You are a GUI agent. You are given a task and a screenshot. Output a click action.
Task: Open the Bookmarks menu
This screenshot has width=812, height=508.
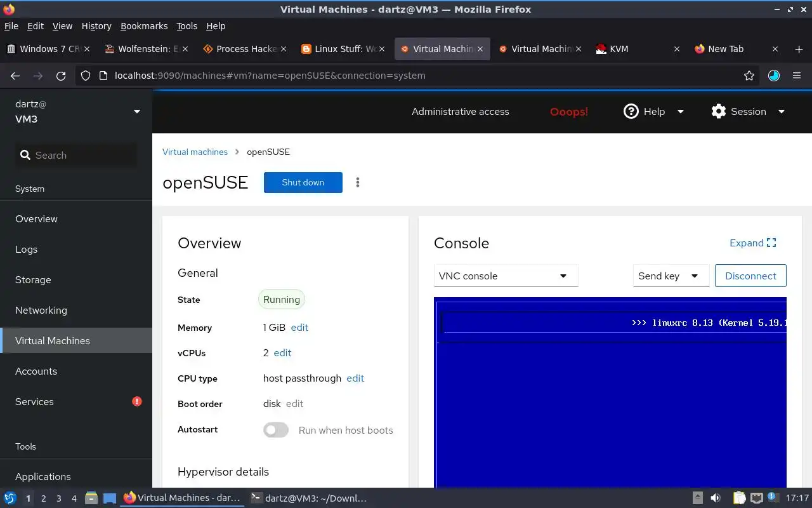coord(144,26)
